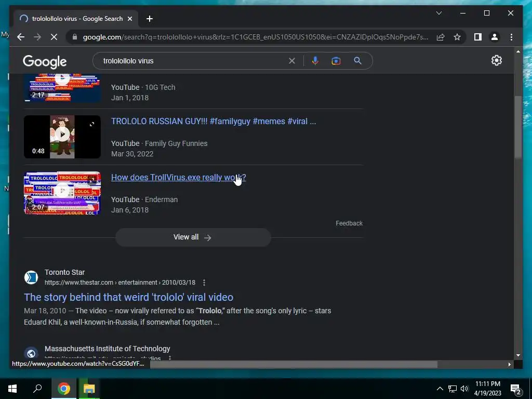Image resolution: width=532 pixels, height=399 pixels.
Task: Open Windows taskbar search
Action: tap(37, 388)
